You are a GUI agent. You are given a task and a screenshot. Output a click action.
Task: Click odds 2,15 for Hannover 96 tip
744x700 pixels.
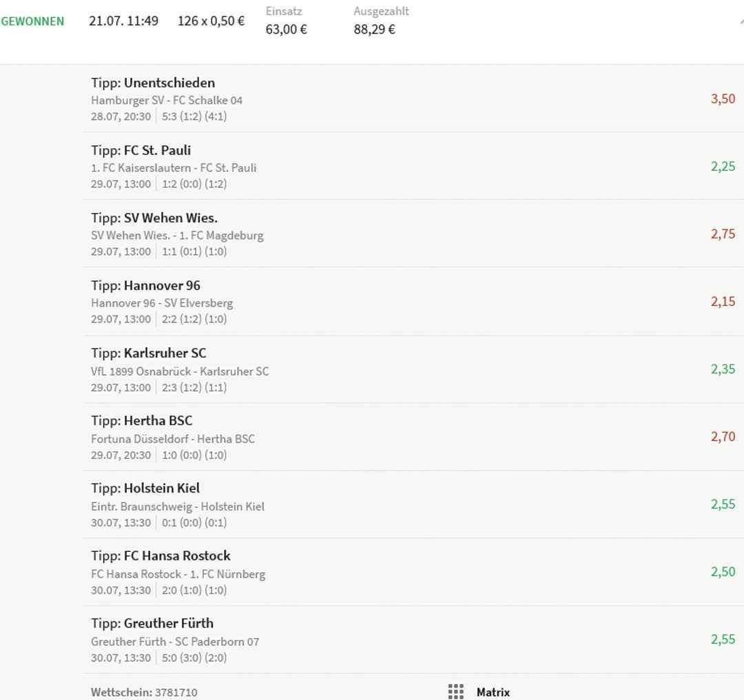coord(723,301)
